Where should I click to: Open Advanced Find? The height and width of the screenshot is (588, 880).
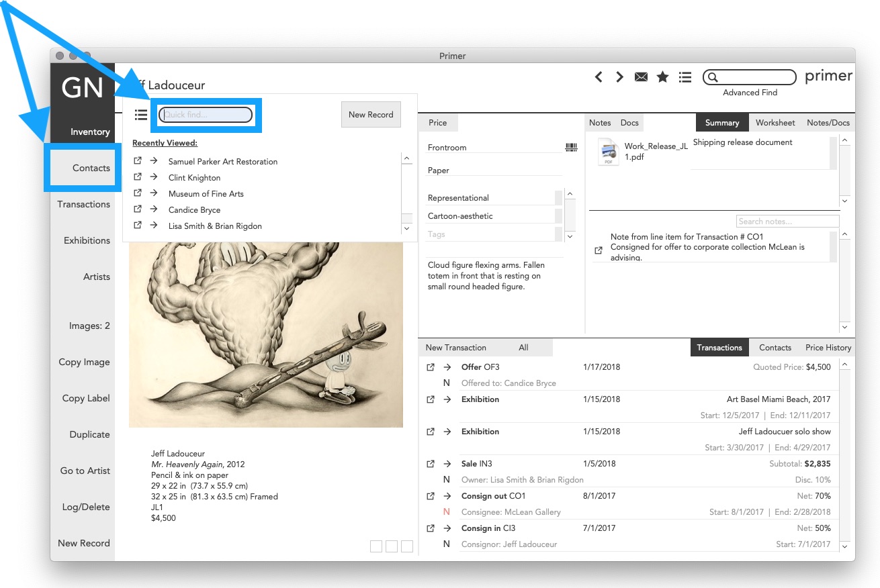(x=749, y=92)
